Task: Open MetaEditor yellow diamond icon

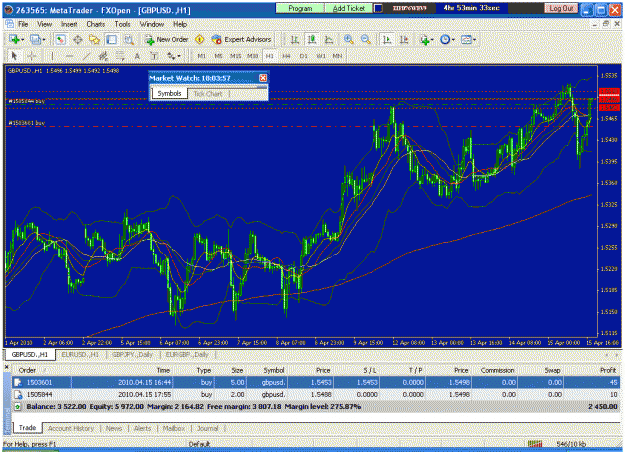Action: click(199, 39)
